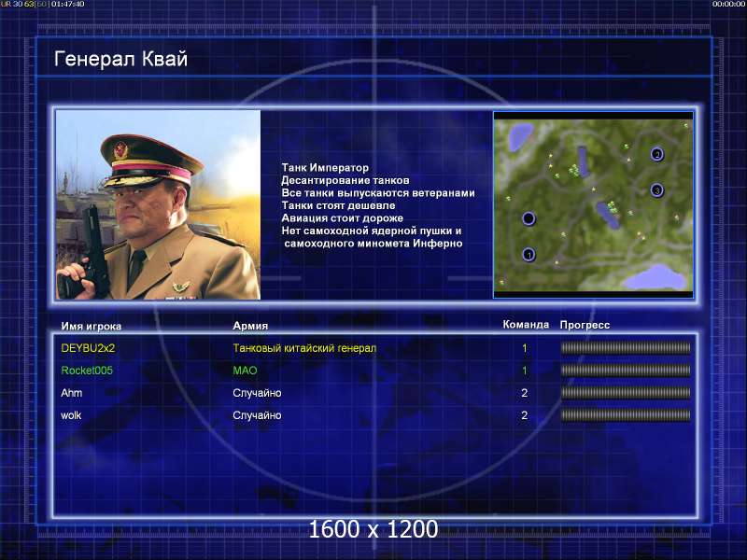Click the purple lake at minimap top-left
Viewport: 747px width, 560px height.
[x=519, y=136]
